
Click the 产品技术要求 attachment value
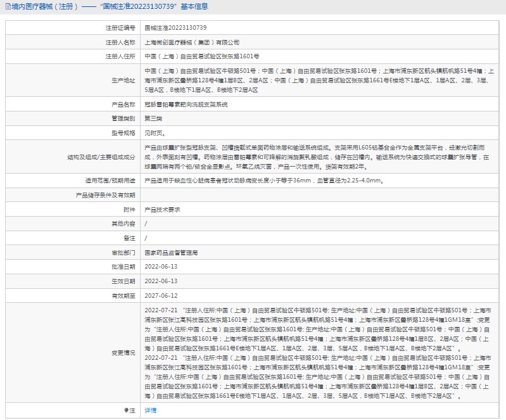[162, 210]
